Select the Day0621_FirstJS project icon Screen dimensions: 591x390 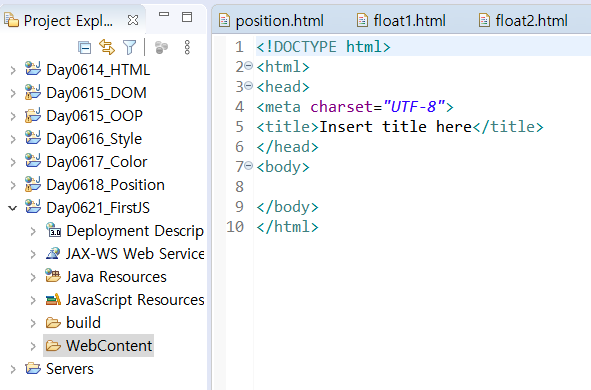click(33, 207)
